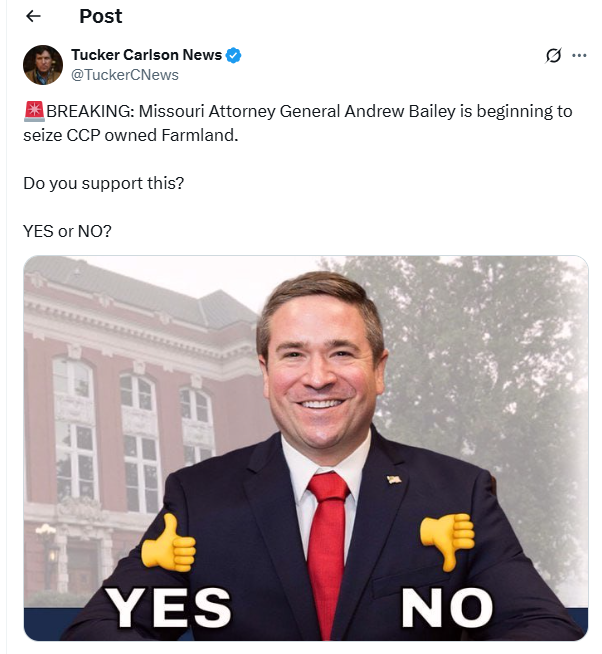Viewport: 602px width, 654px height.
Task: Select the 'YES or NO?' text line
Action: pyautogui.click(x=67, y=231)
